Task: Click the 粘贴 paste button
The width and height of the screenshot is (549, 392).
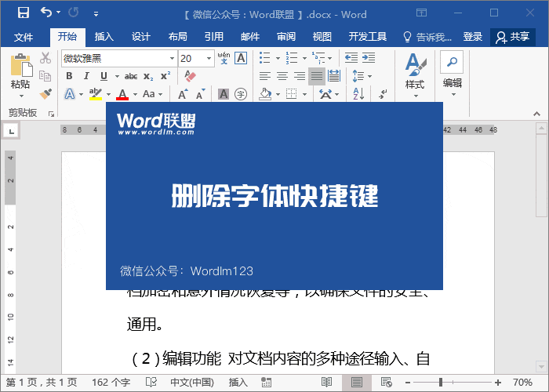Action: coord(20,71)
